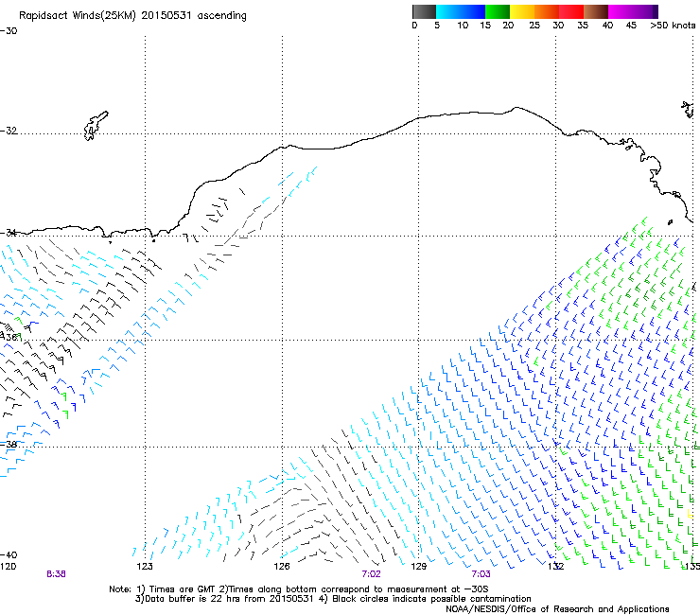Image resolution: width=700 pixels, height=615 pixels.
Task: Pick the yellow 20-25 knots color segment
Action: tap(522, 11)
